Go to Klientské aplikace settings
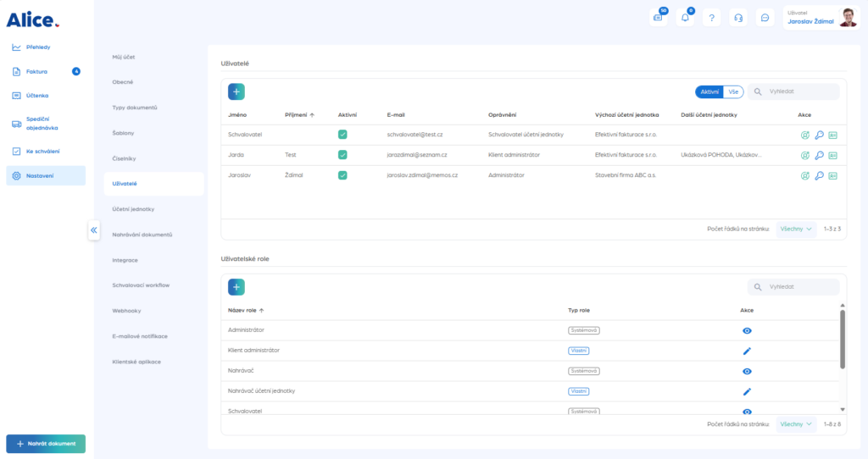 pyautogui.click(x=136, y=362)
